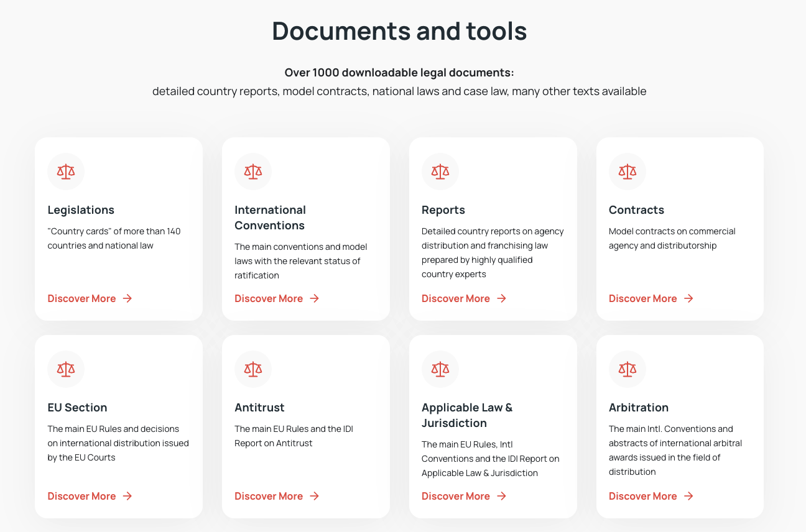
Task: Click "decisions on international distribution" description text
Action: point(118,443)
